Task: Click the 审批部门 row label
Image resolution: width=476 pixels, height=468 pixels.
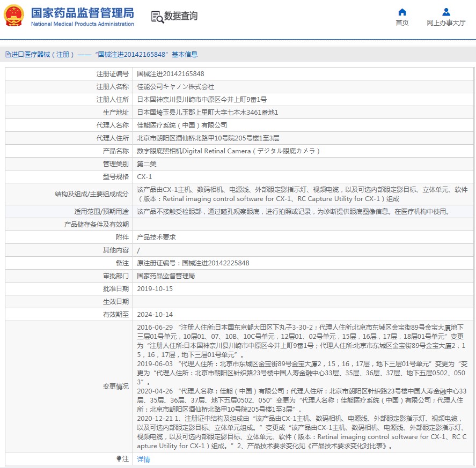Action: pyautogui.click(x=116, y=276)
